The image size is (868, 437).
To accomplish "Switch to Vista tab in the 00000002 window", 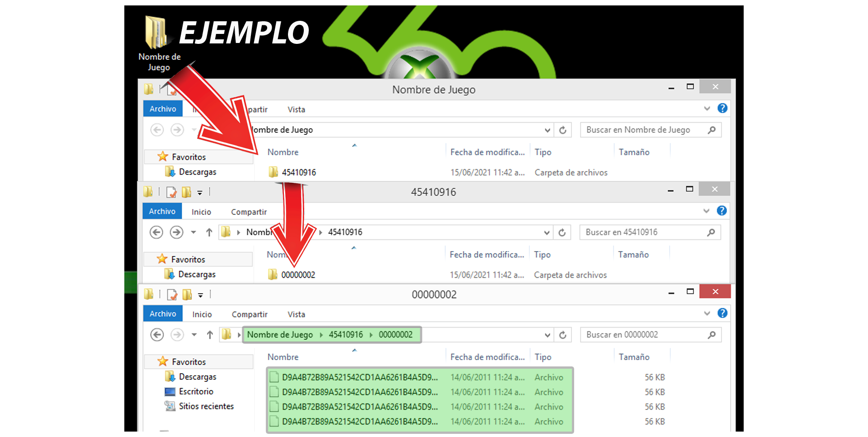I will (296, 314).
